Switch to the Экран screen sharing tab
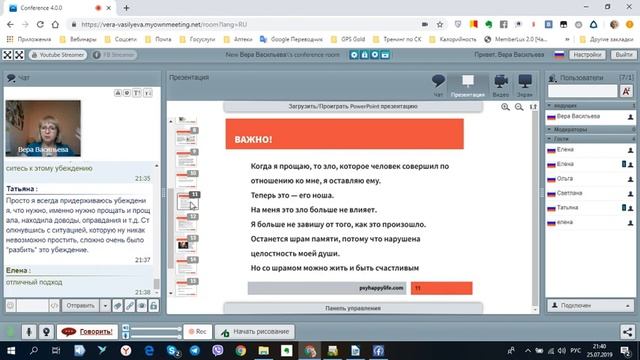Image resolution: width=640 pixels, height=360 pixels. (x=525, y=85)
